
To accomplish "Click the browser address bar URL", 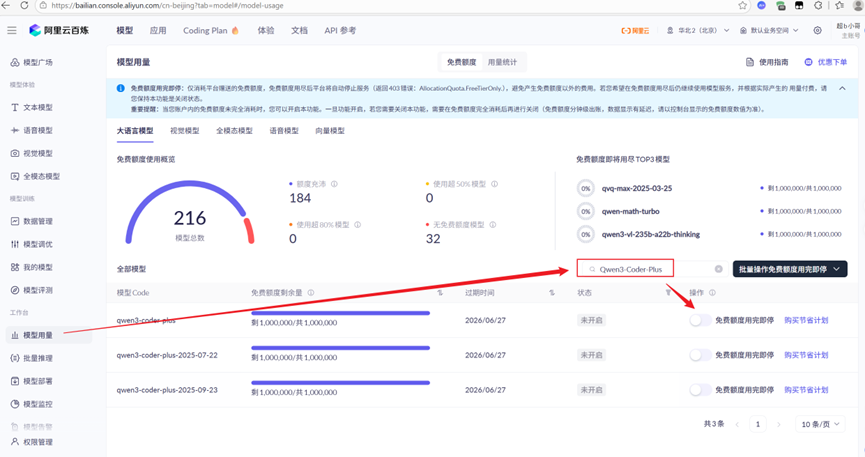I will click(x=167, y=6).
